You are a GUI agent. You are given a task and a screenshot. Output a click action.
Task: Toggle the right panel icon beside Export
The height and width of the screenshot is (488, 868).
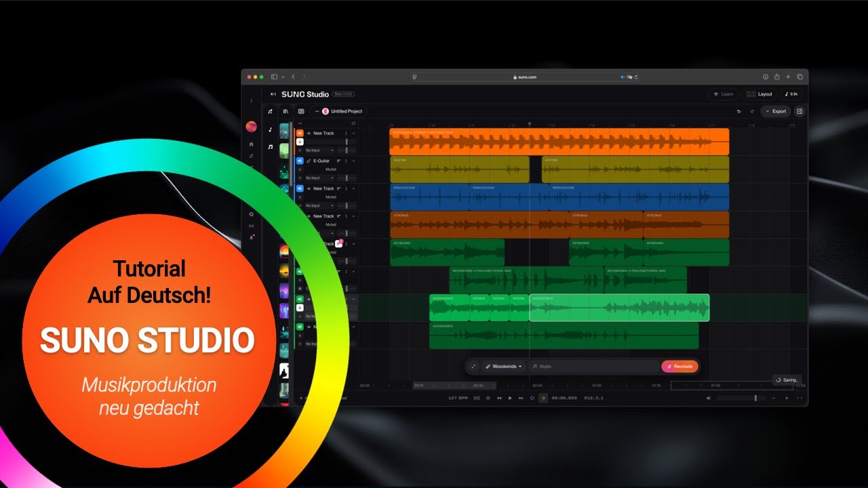point(800,111)
